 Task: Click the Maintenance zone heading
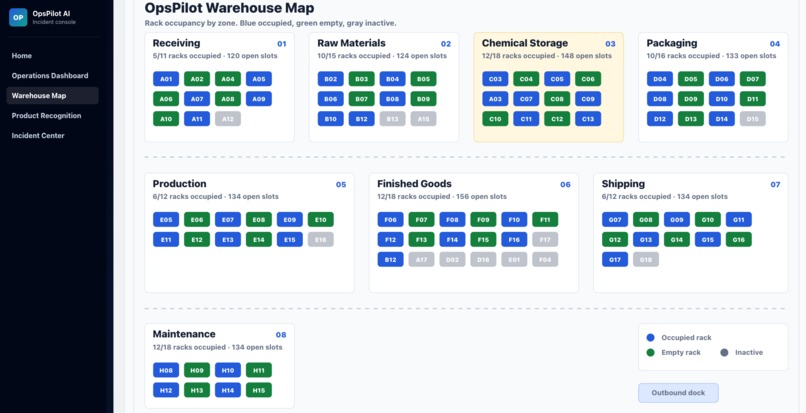(184, 334)
